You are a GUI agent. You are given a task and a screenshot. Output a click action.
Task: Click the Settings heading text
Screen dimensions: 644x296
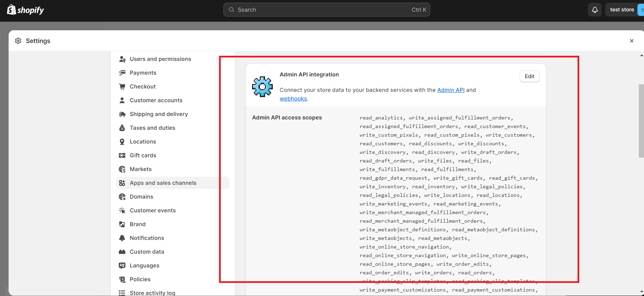click(x=38, y=41)
